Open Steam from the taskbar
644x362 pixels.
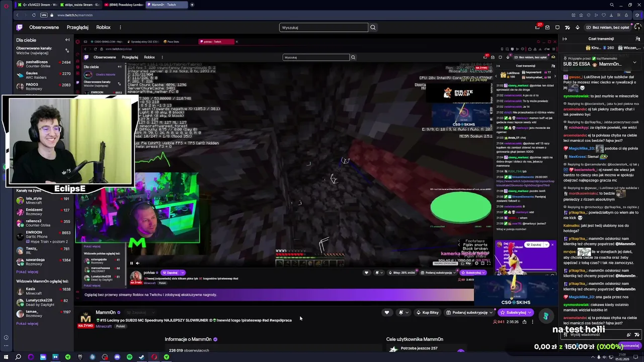pos(142,357)
